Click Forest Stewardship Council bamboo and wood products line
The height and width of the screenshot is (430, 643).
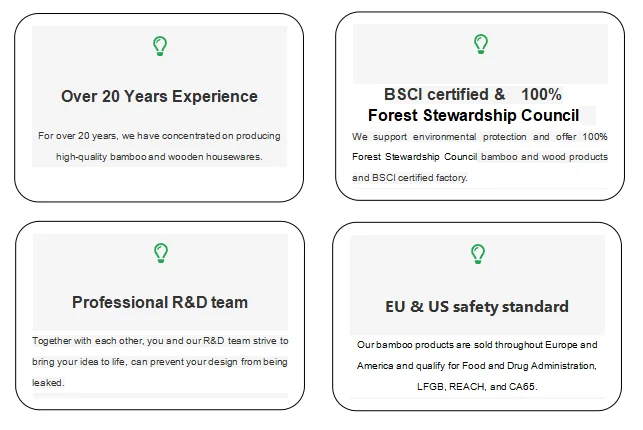point(479,157)
